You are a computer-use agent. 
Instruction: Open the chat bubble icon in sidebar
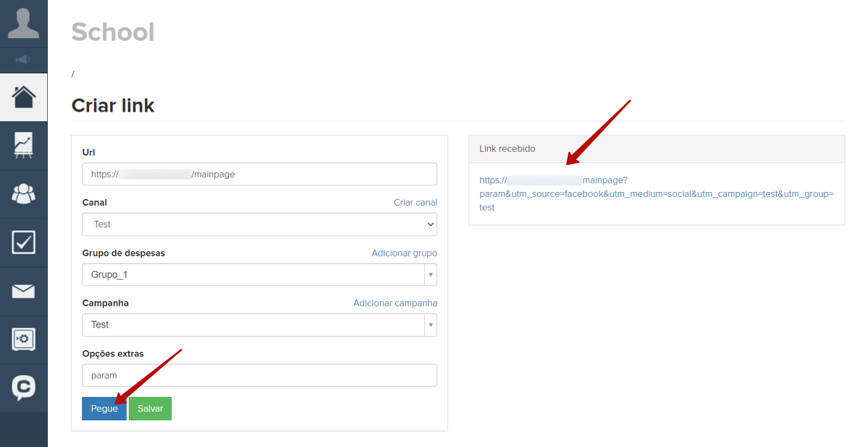23,388
